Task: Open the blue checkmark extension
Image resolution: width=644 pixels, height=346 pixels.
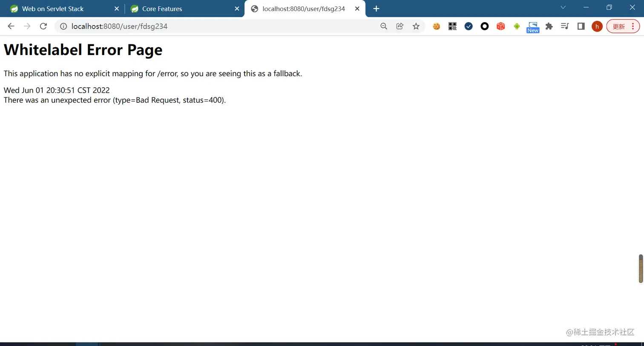Action: click(x=469, y=26)
